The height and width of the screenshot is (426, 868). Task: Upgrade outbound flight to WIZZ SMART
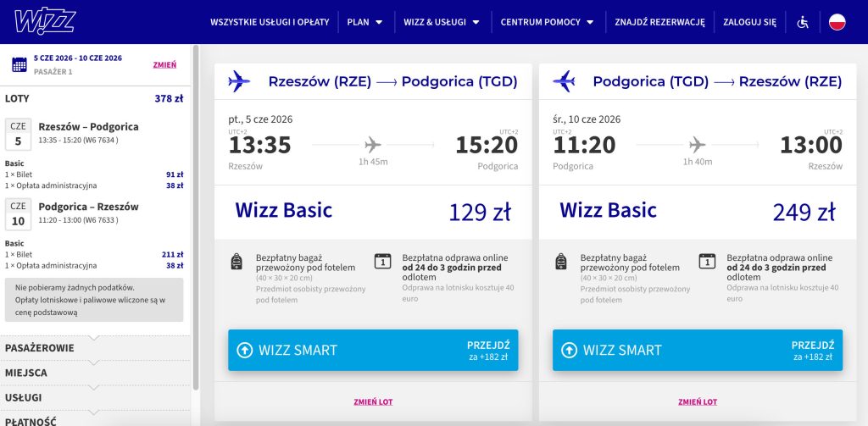373,350
